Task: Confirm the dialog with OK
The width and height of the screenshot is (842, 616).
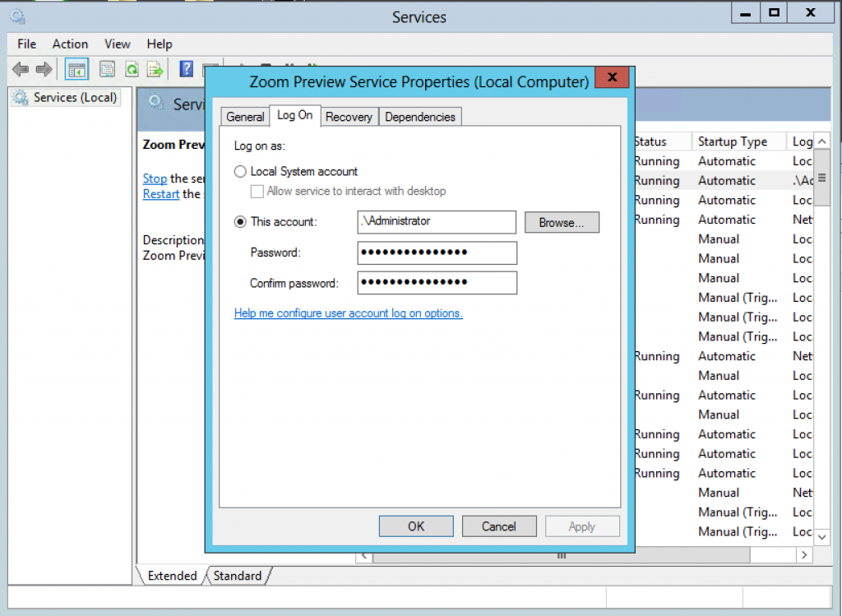Action: [416, 526]
